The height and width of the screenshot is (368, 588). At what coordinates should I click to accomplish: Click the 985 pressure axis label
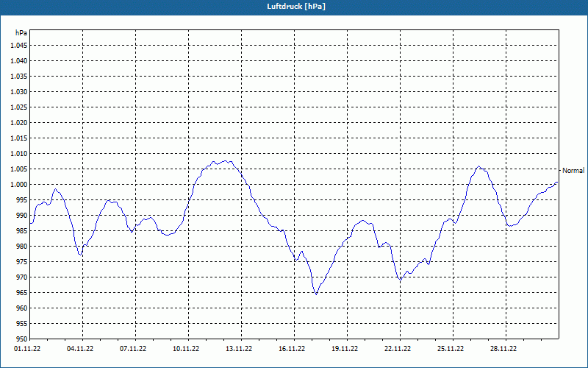[22, 231]
